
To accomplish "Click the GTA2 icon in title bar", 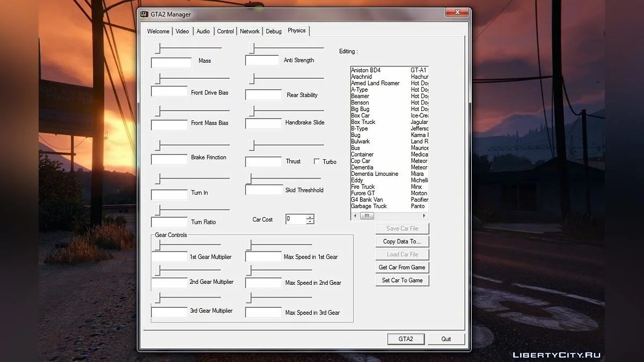I will click(144, 14).
